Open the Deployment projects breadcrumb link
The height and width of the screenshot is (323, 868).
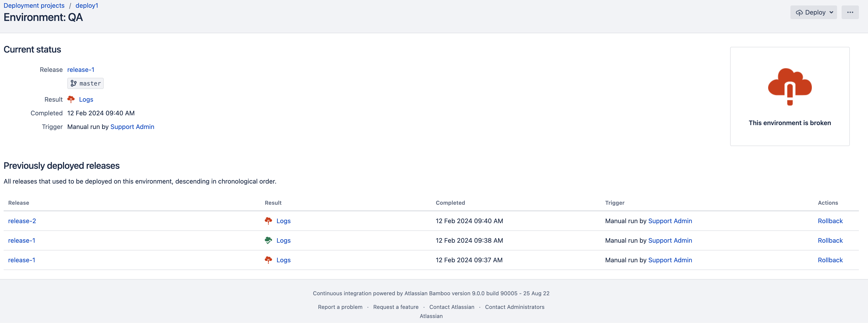click(x=34, y=5)
